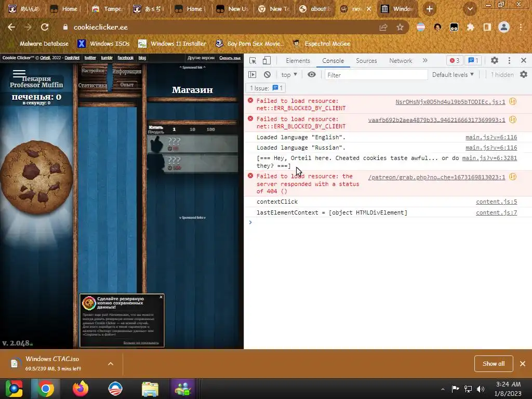Open the Информация info button
532x399 pixels.
click(127, 71)
